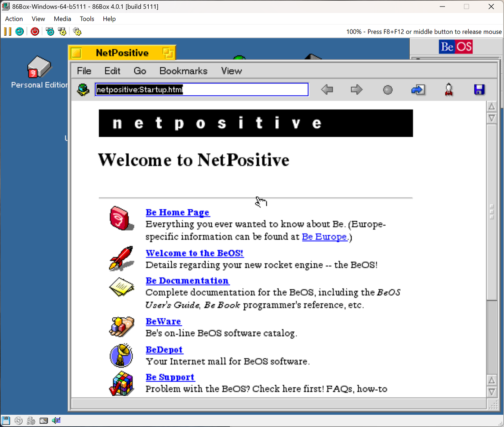Click the rocket Home icon in toolbar
This screenshot has height=427, width=504.
pos(449,90)
